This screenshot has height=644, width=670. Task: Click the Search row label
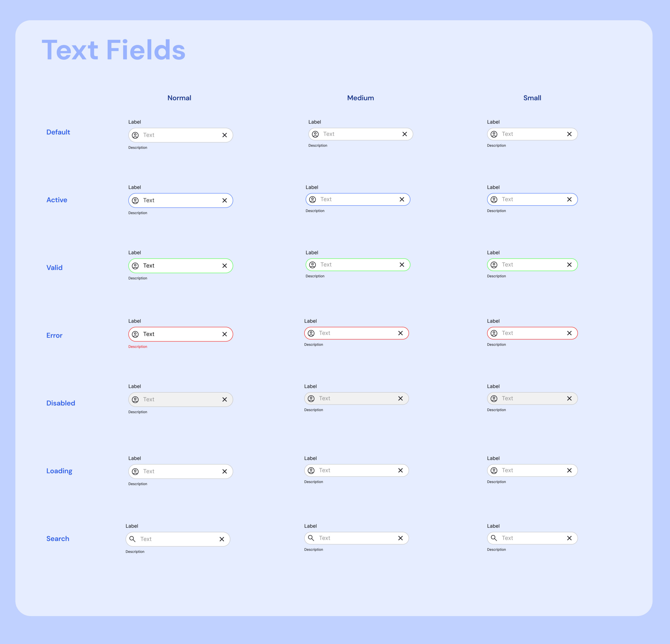pos(57,538)
